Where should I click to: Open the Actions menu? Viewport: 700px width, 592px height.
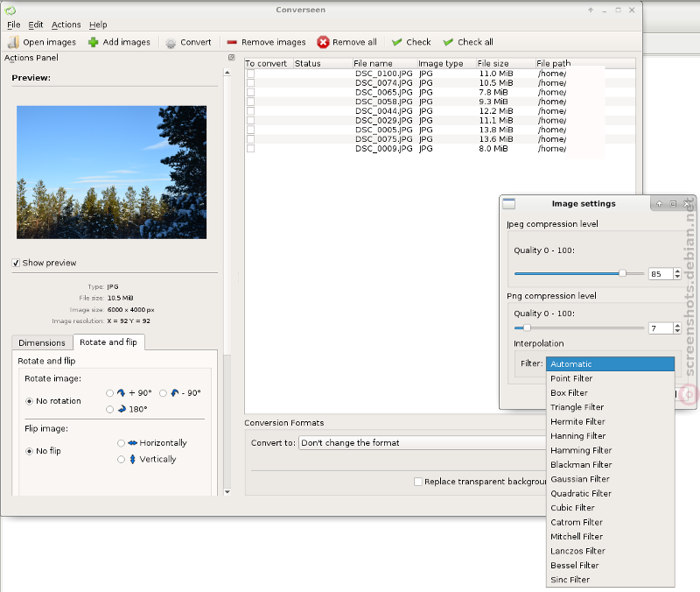pos(66,25)
